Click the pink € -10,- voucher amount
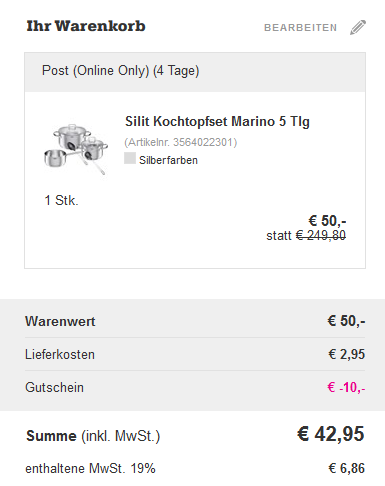 tap(346, 387)
